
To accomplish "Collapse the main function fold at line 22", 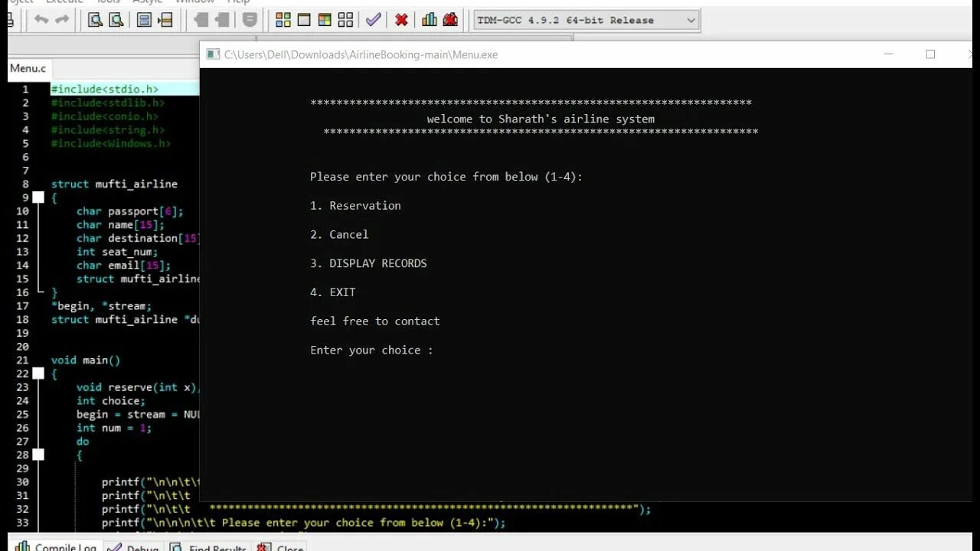I will pos(38,373).
